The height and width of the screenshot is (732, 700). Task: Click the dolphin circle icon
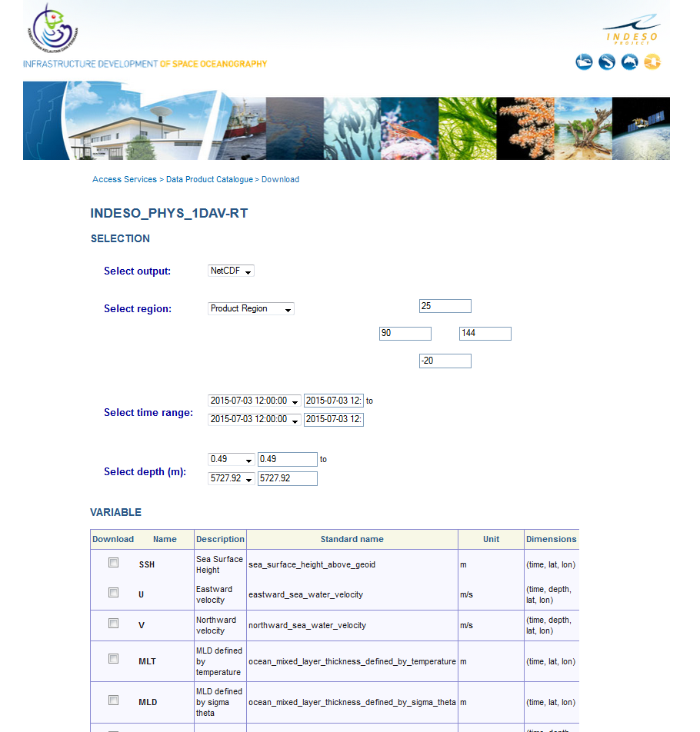coord(629,62)
